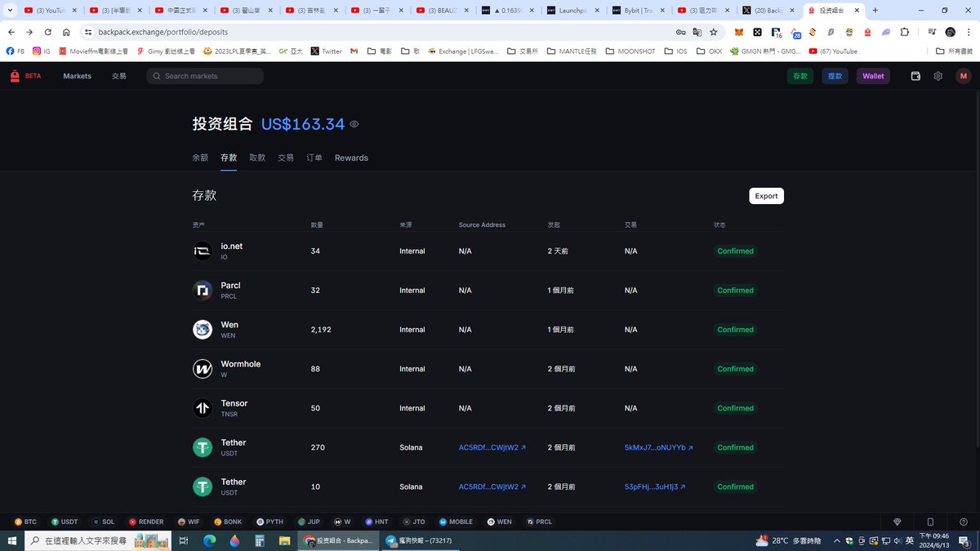Select BONK in the bottom ticker
The image size is (980, 551).
tap(228, 522)
